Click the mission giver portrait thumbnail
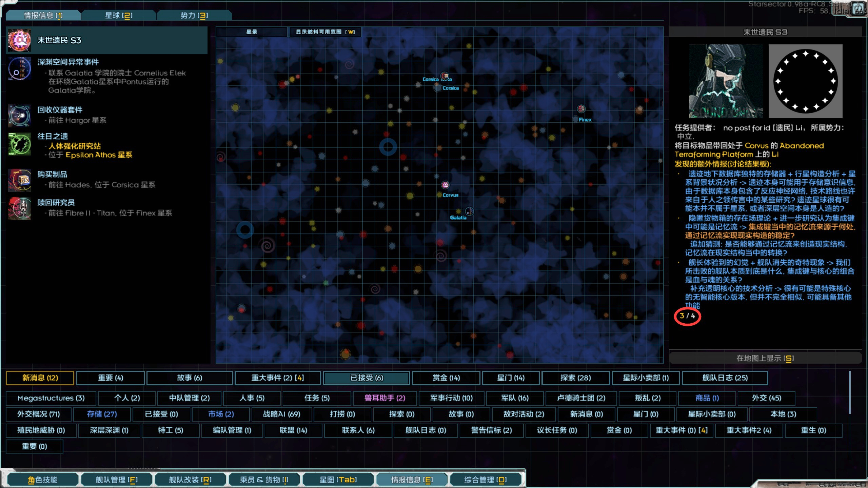The image size is (868, 488). pyautogui.click(x=726, y=81)
